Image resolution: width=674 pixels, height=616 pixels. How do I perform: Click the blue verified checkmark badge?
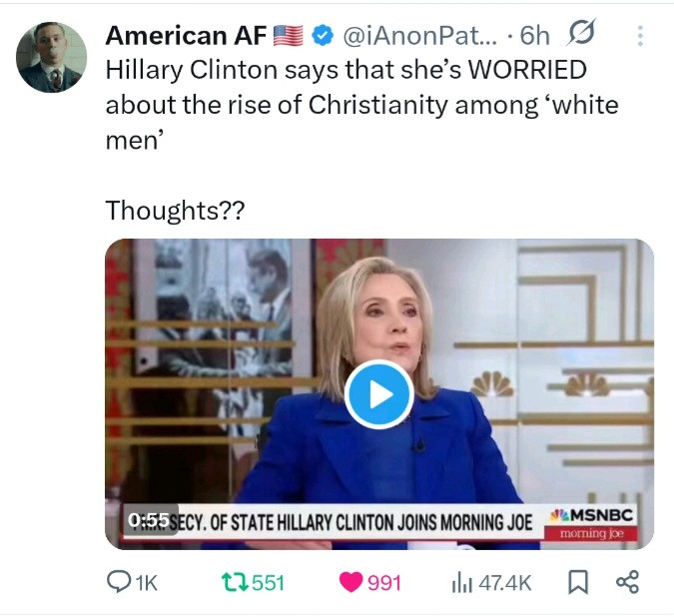(323, 35)
